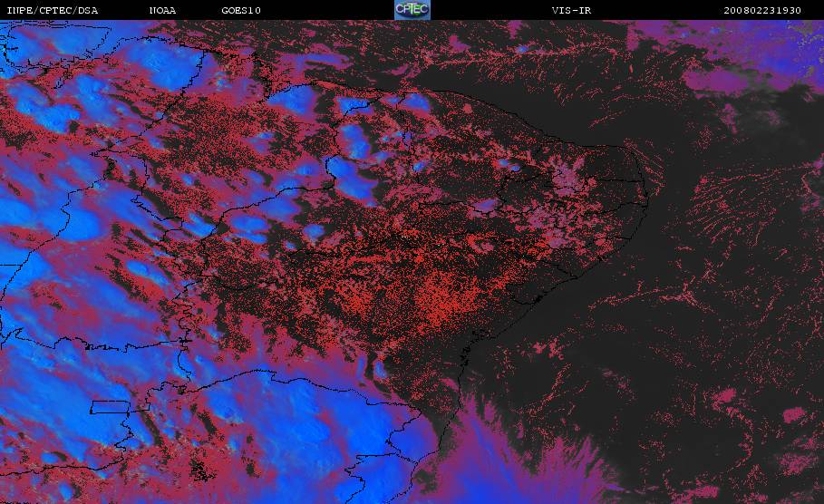The height and width of the screenshot is (504, 824).
Task: Select the INPE/CPTEC/DSA header text
Action: click(x=52, y=11)
